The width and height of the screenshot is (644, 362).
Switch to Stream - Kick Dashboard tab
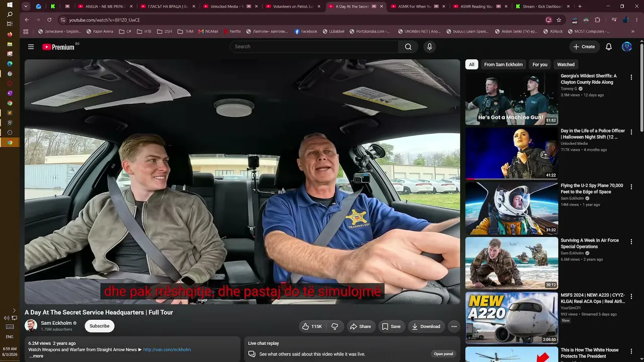coord(542,7)
